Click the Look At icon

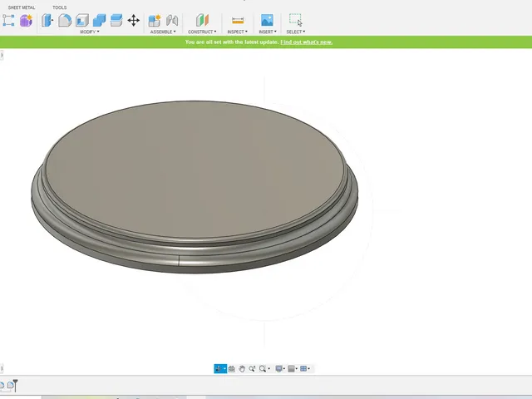tap(232, 369)
